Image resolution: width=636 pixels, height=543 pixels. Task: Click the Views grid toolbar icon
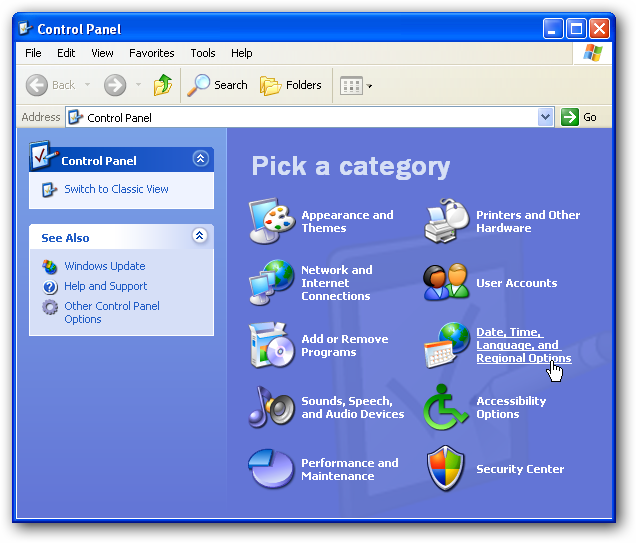pyautogui.click(x=351, y=86)
